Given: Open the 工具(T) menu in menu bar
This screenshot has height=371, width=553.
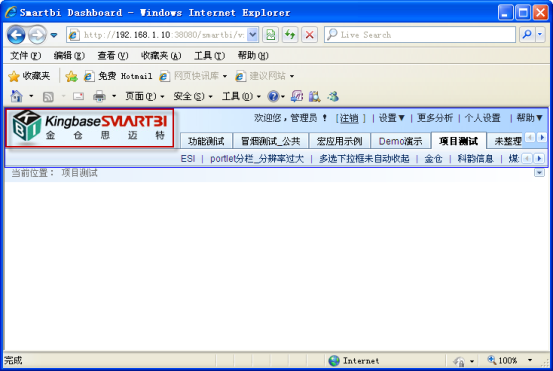Looking at the screenshot, I should coord(209,55).
